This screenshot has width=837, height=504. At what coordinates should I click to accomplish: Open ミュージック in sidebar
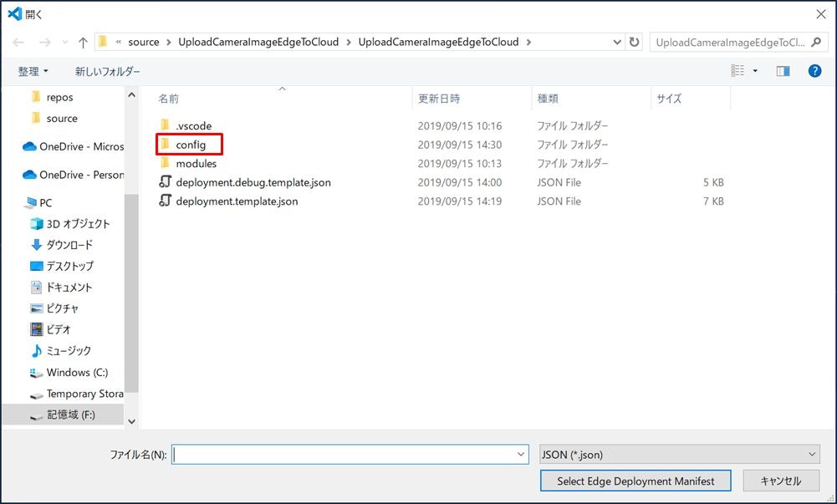(x=61, y=350)
